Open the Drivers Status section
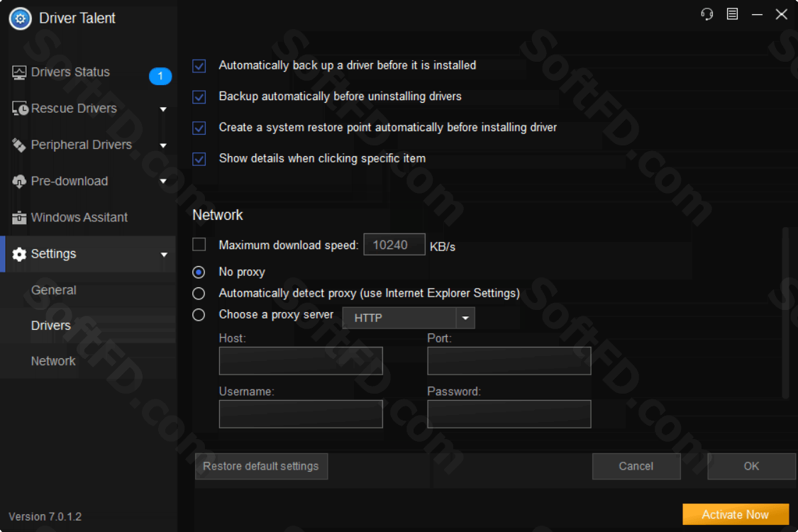The width and height of the screenshot is (798, 532). click(89, 73)
